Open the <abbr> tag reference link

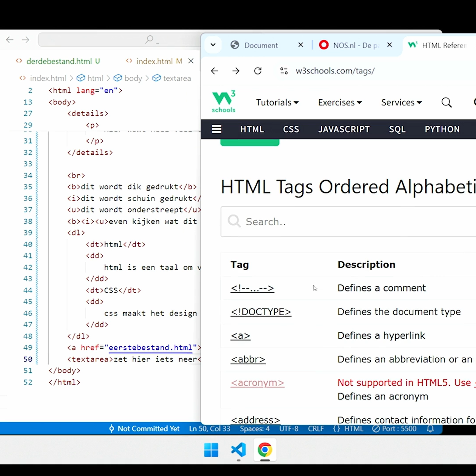coord(248,359)
